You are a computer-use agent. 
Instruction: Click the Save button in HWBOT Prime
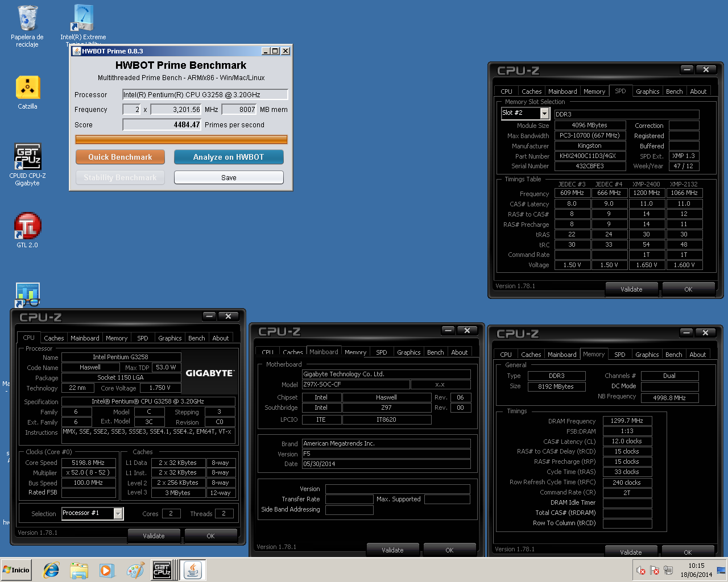pyautogui.click(x=229, y=177)
